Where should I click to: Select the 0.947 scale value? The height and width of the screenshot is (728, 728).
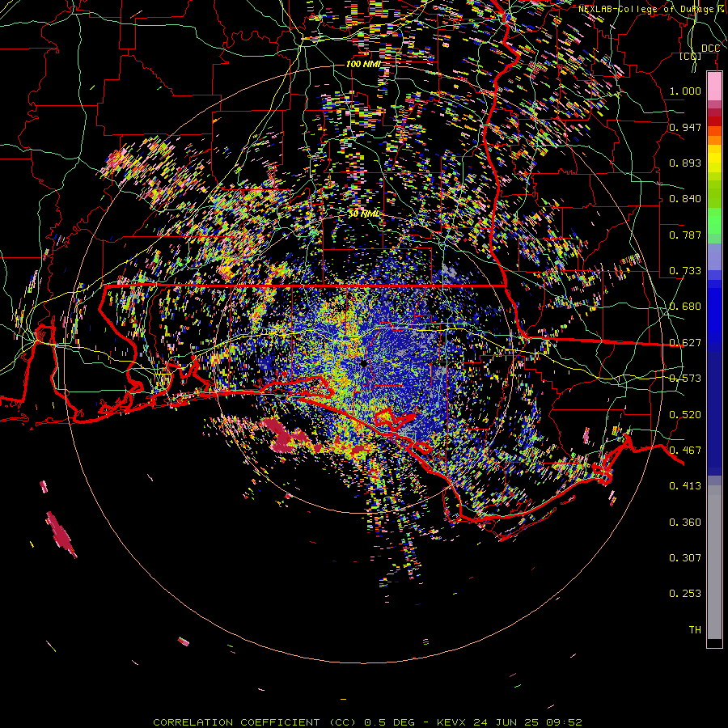point(685,127)
